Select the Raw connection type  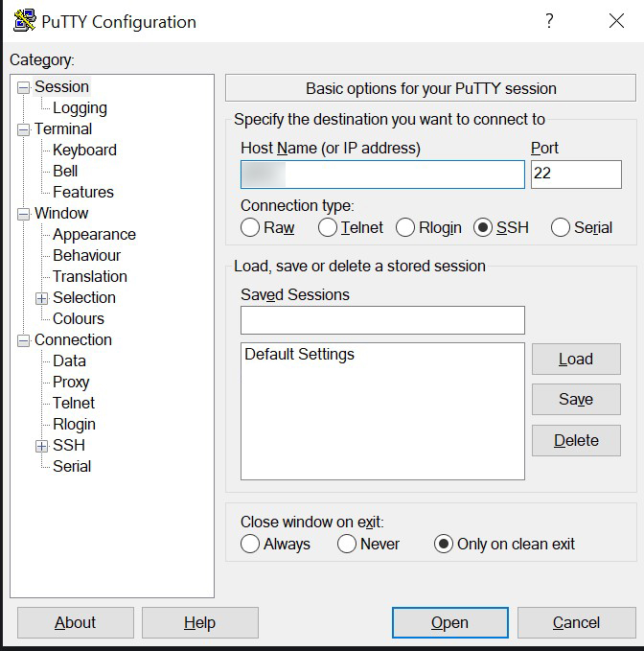(x=250, y=227)
